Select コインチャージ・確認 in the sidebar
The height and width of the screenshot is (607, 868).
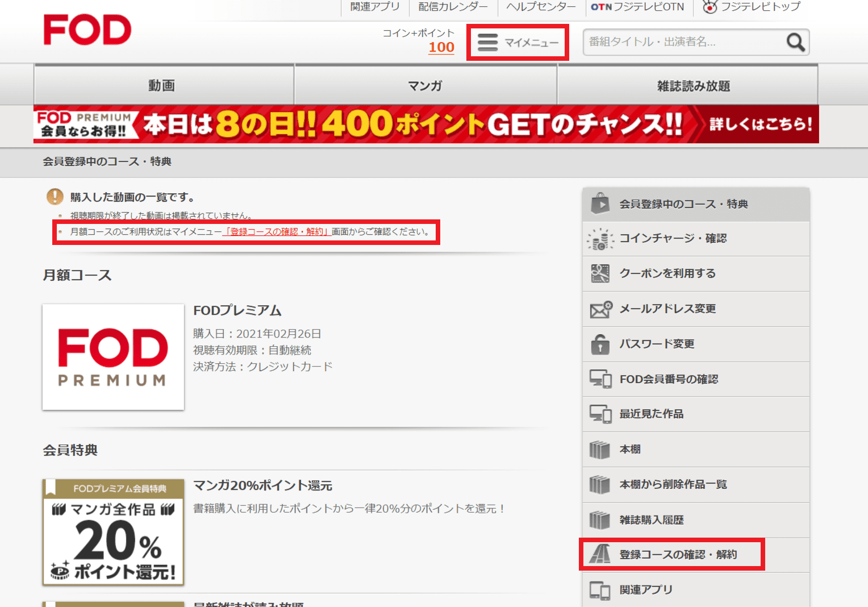pos(696,239)
